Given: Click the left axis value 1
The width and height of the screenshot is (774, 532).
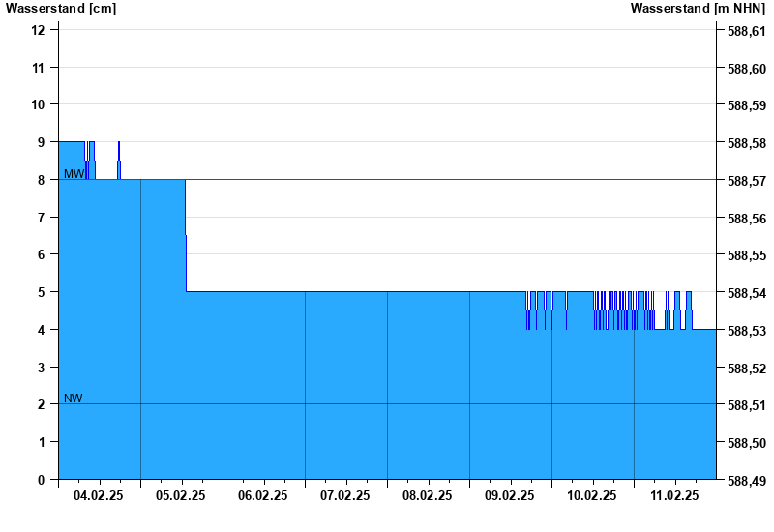Looking at the screenshot, I should (41, 442).
